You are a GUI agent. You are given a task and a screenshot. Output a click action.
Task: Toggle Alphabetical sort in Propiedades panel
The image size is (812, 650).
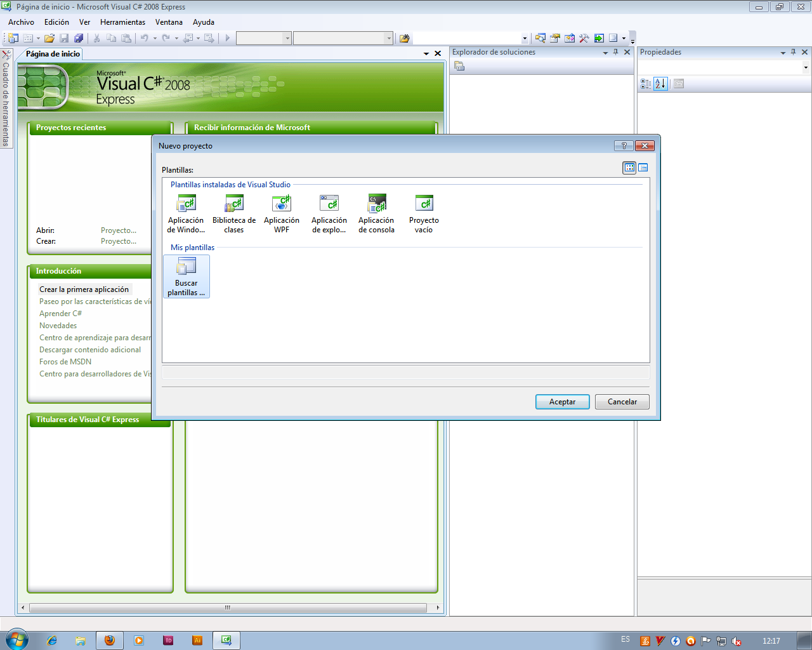(660, 84)
